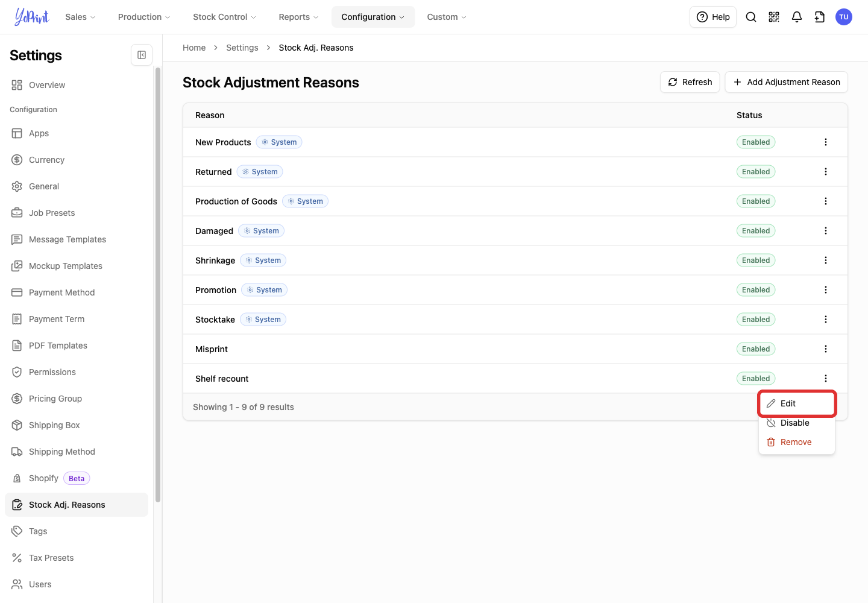
Task: Open the three-dot menu for Returned
Action: point(826,172)
